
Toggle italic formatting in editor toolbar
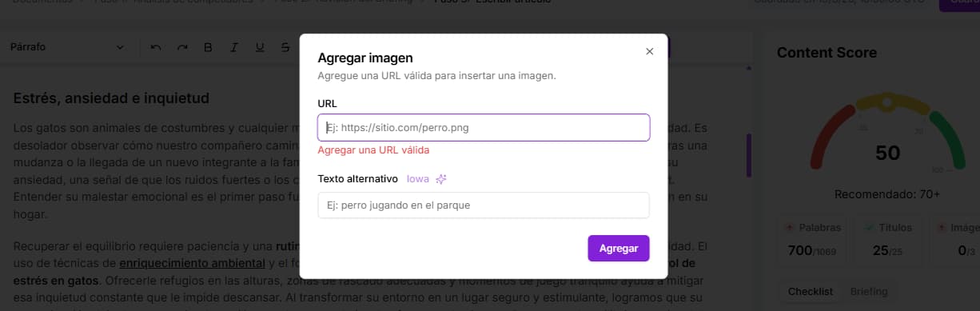point(234,48)
